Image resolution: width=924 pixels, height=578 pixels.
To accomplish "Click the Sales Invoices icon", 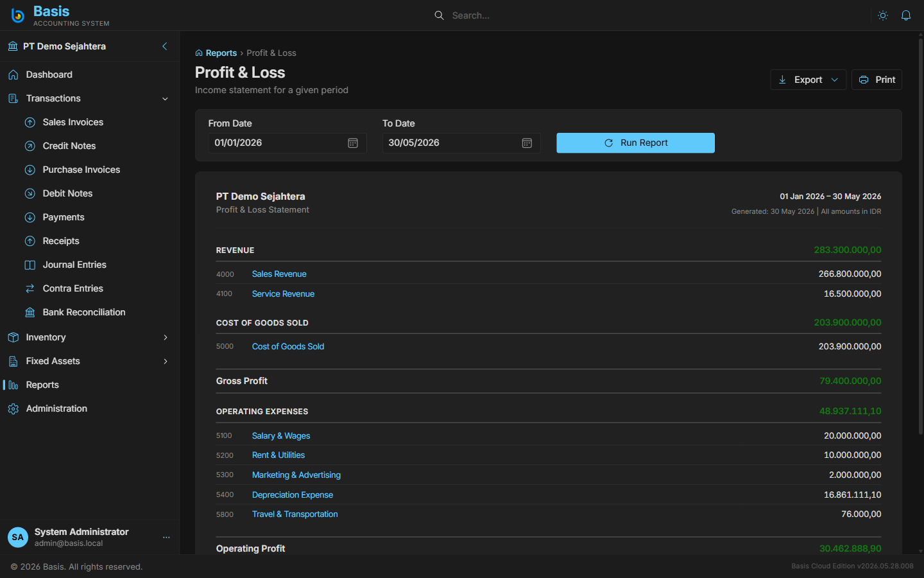I will tap(30, 122).
